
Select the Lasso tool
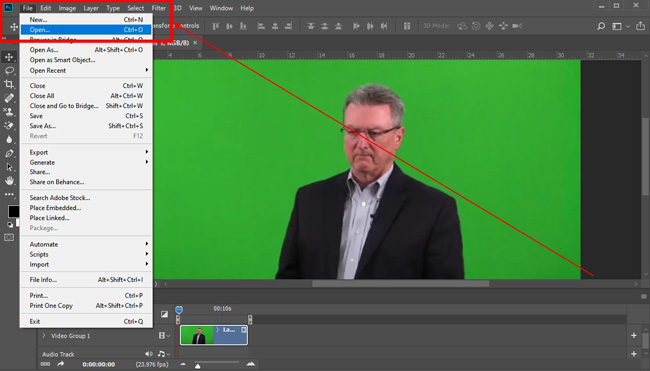9,70
